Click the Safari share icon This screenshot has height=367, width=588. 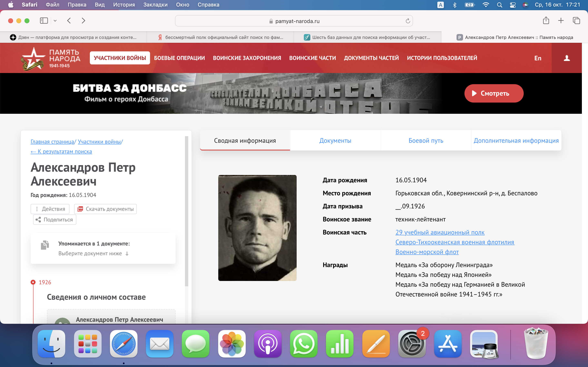click(x=546, y=21)
